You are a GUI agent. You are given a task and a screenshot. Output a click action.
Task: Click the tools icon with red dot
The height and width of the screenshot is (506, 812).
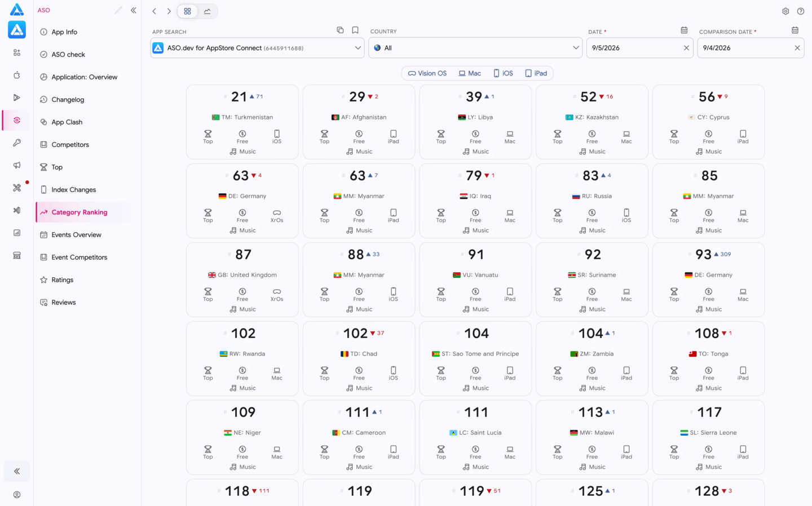pyautogui.click(x=17, y=188)
